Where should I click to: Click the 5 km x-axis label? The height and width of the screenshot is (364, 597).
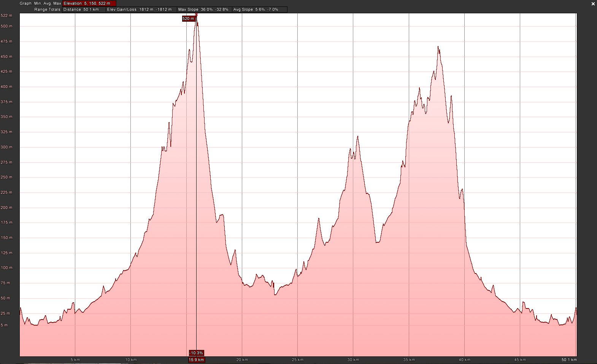point(75,360)
